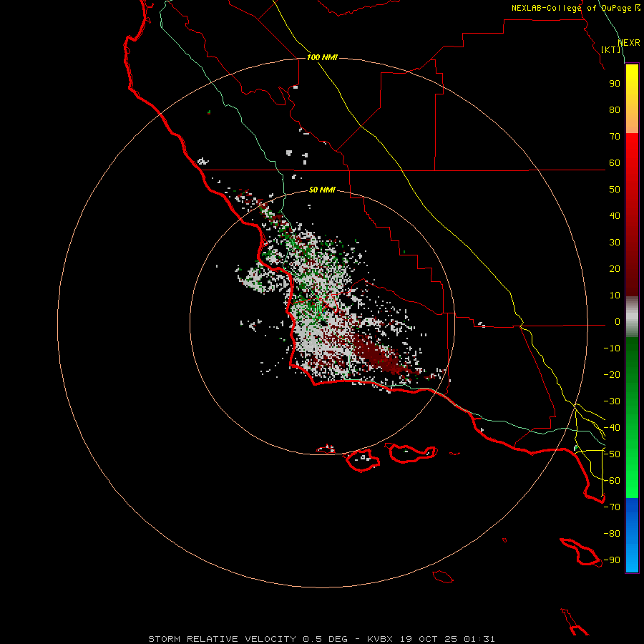Viewport: 644px width, 644px height.
Task: Click the color scale value 20
Action: [615, 268]
